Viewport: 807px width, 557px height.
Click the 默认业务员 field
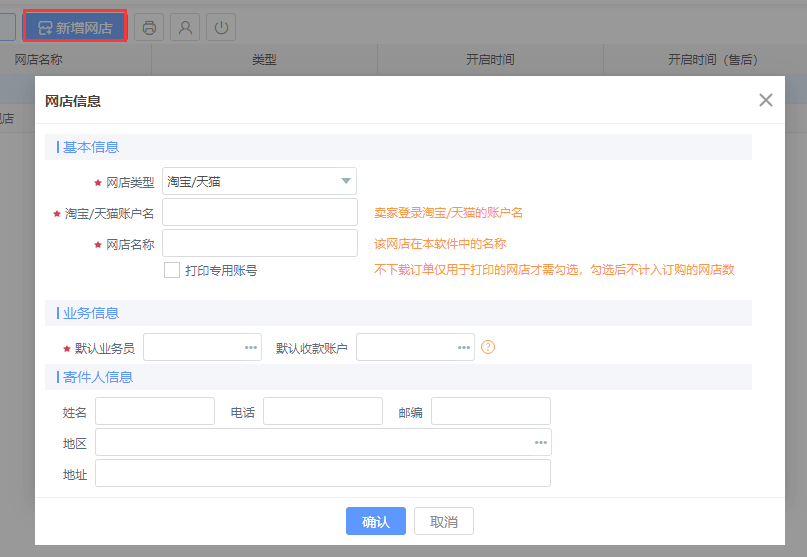(x=202, y=347)
